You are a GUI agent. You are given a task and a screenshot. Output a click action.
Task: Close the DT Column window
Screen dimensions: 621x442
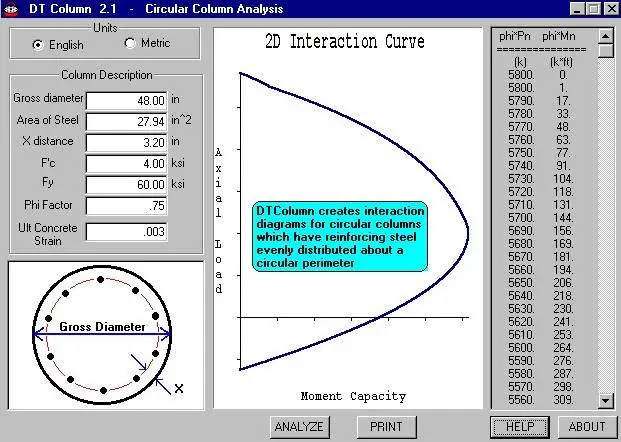coord(611,9)
